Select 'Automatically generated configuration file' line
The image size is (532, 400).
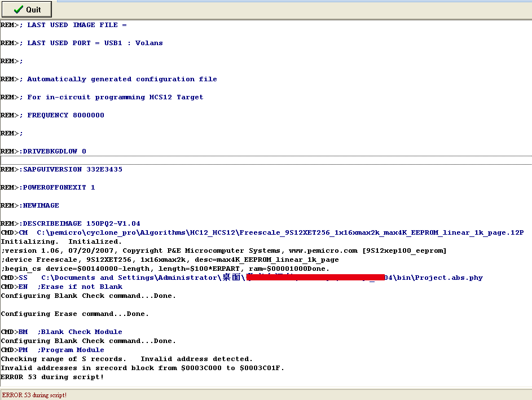(x=108, y=79)
